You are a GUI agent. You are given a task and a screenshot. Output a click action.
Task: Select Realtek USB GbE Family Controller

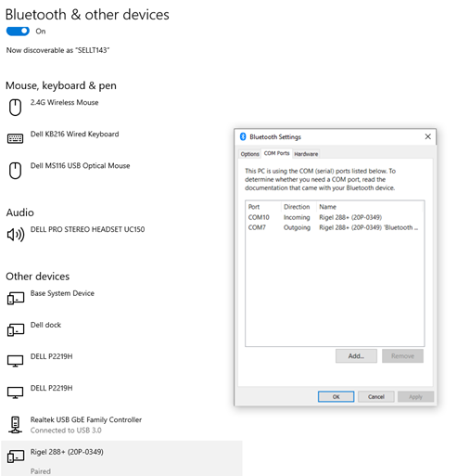pos(86,419)
